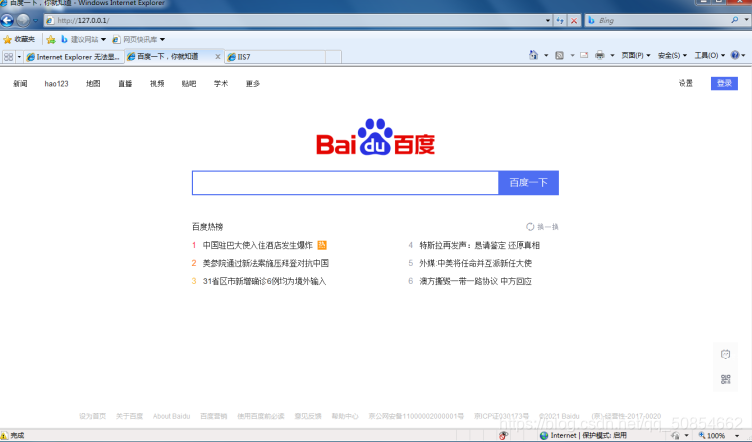Switch to the IIS7 tab
752x442 pixels.
(275, 57)
